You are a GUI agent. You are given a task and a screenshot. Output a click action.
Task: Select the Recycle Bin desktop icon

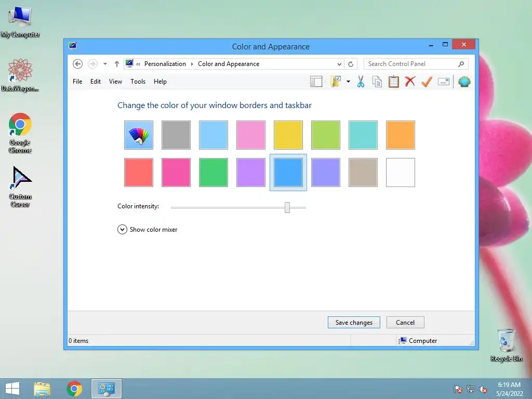point(507,345)
